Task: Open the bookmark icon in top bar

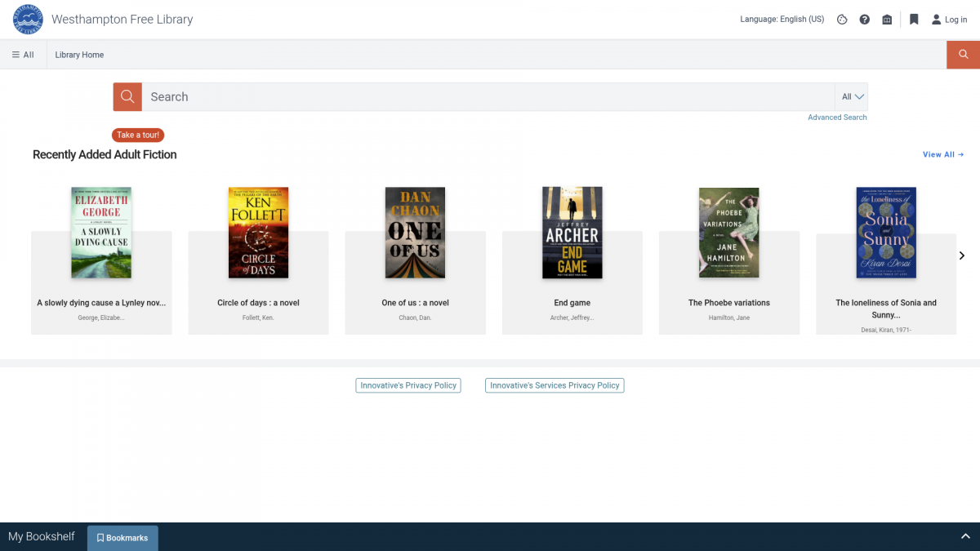Action: click(914, 20)
